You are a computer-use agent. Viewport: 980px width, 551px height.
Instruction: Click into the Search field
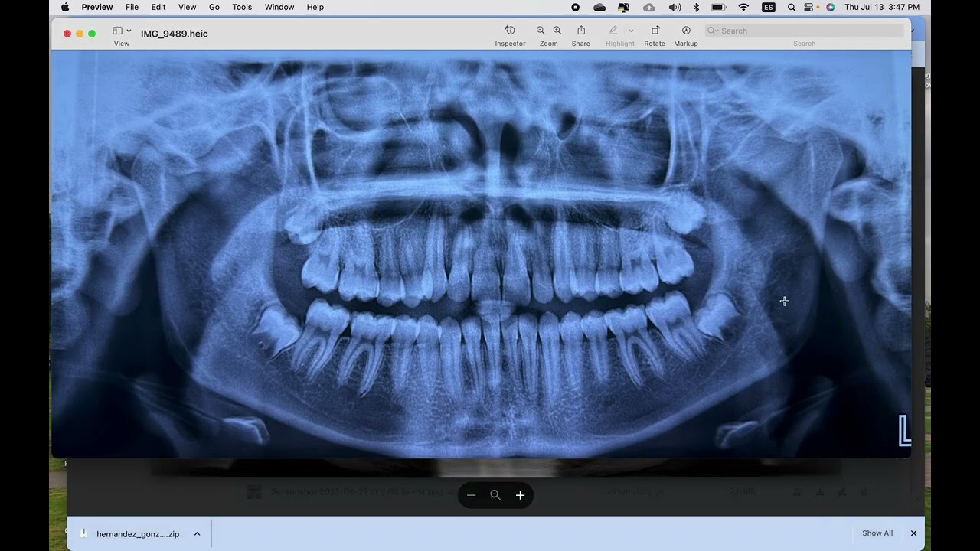(x=804, y=31)
